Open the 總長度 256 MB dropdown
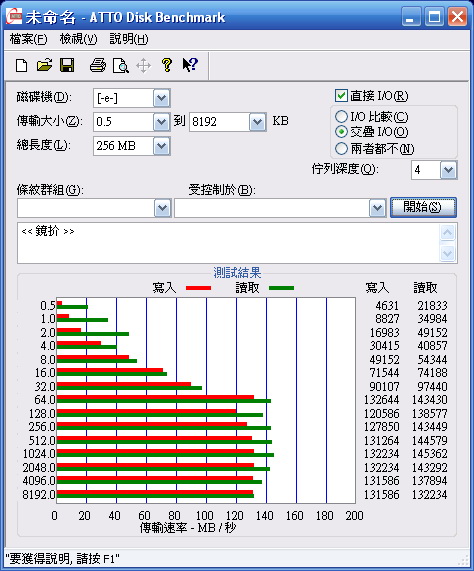 [161, 146]
